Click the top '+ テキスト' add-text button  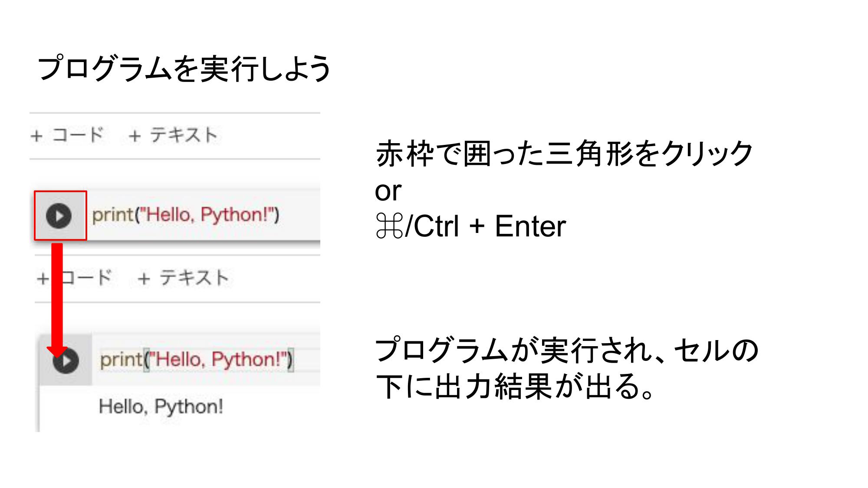[x=173, y=135]
